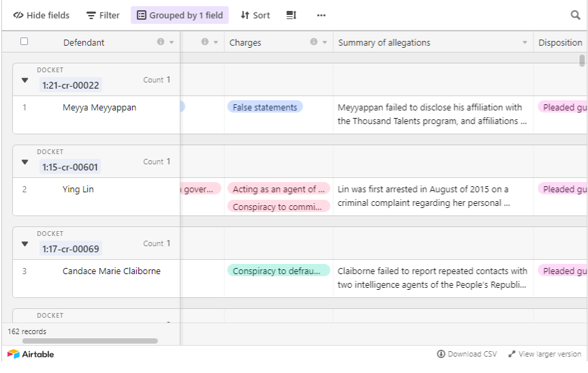
Task: Open the Defendant column dropdown arrow
Action: click(172, 42)
